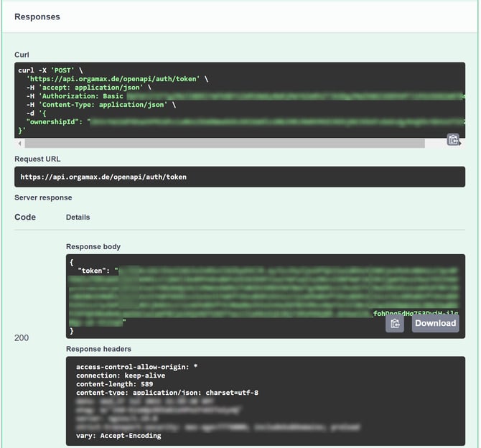Image resolution: width=481 pixels, height=448 pixels.
Task: Click the 200 status code
Action: pyautogui.click(x=22, y=337)
